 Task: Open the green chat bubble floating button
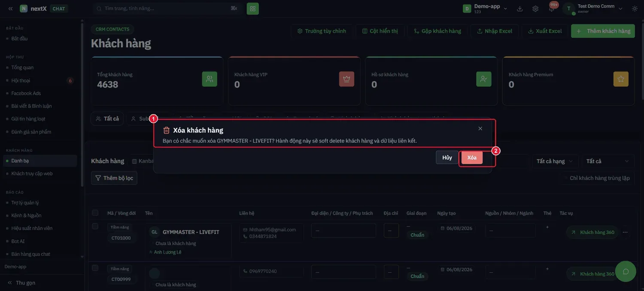point(626,271)
